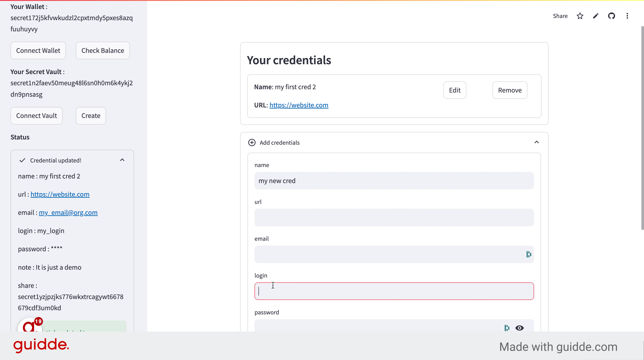This screenshot has width=644, height=360.
Task: Click the Remove credential button
Action: 510,90
